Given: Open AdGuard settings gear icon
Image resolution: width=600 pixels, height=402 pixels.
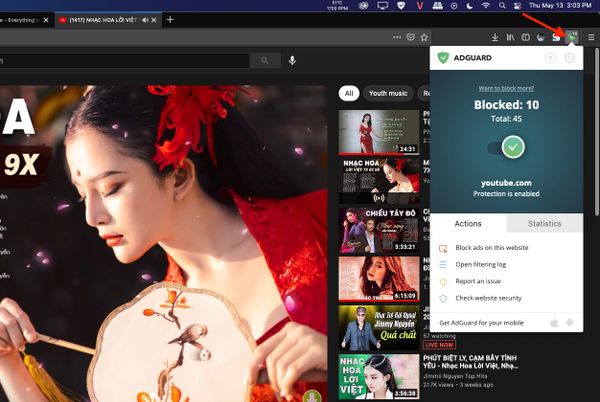Looking at the screenshot, I should (x=570, y=58).
